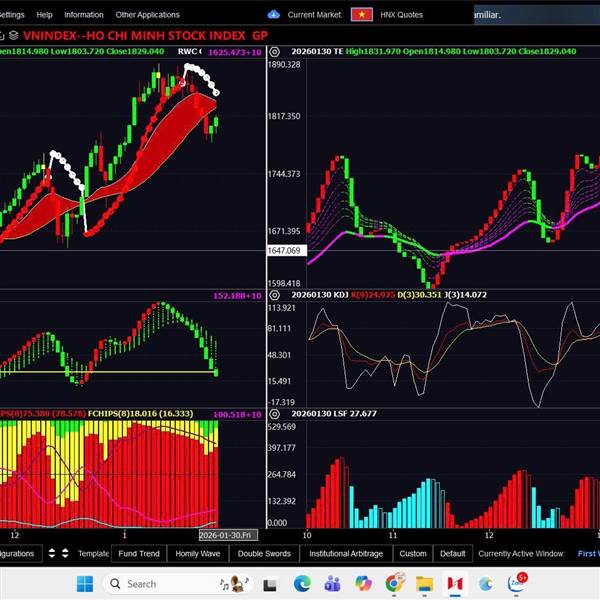Image resolution: width=600 pixels, height=600 pixels.
Task: Choose the Custom template button
Action: [x=412, y=553]
